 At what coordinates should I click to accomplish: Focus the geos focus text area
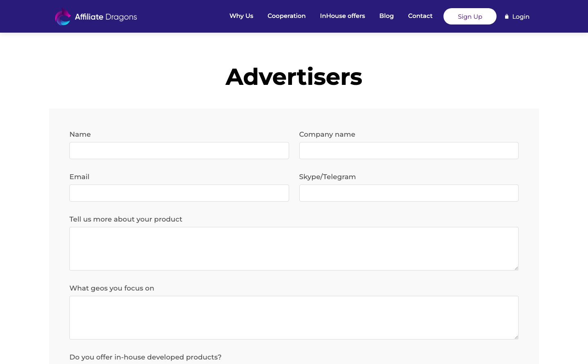click(294, 317)
